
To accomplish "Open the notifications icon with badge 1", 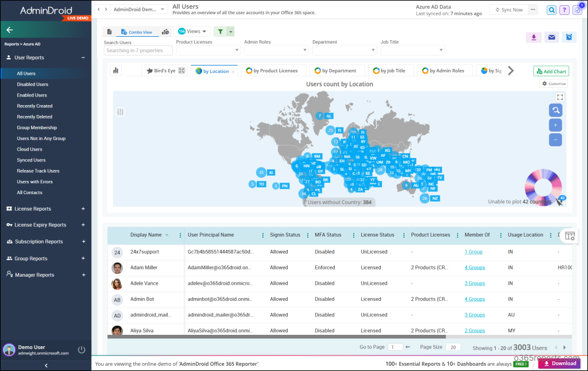I will (x=578, y=9).
